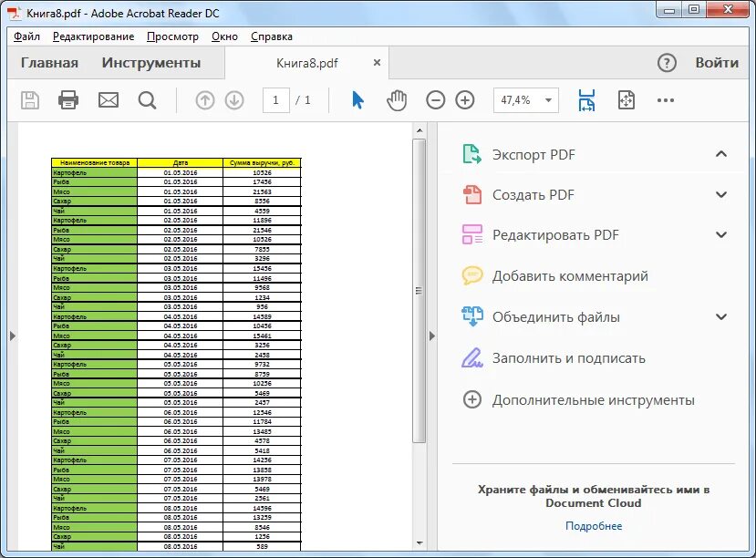Click the Print icon in toolbar
This screenshot has height=558, width=756.
[68, 100]
